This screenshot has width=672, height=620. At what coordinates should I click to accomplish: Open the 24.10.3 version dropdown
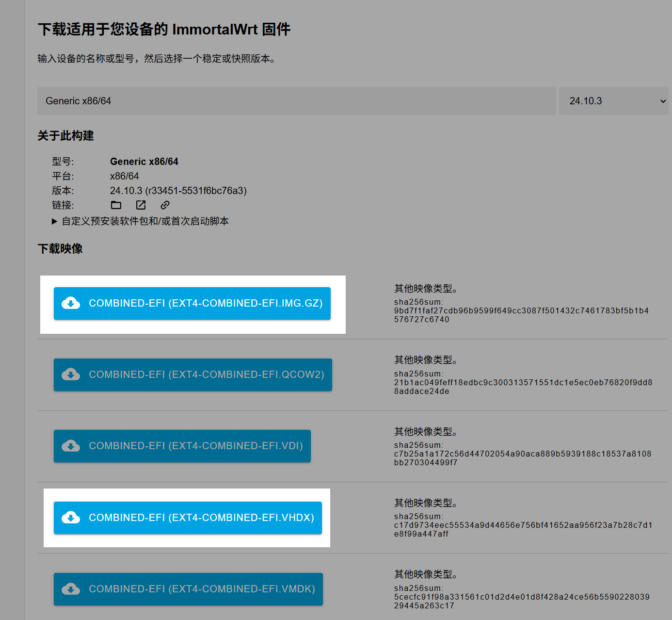[x=613, y=101]
